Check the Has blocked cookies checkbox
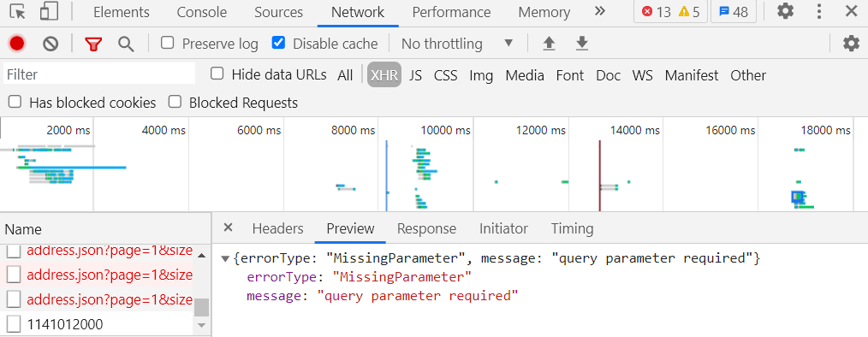Image resolution: width=868 pixels, height=337 pixels. click(x=15, y=101)
